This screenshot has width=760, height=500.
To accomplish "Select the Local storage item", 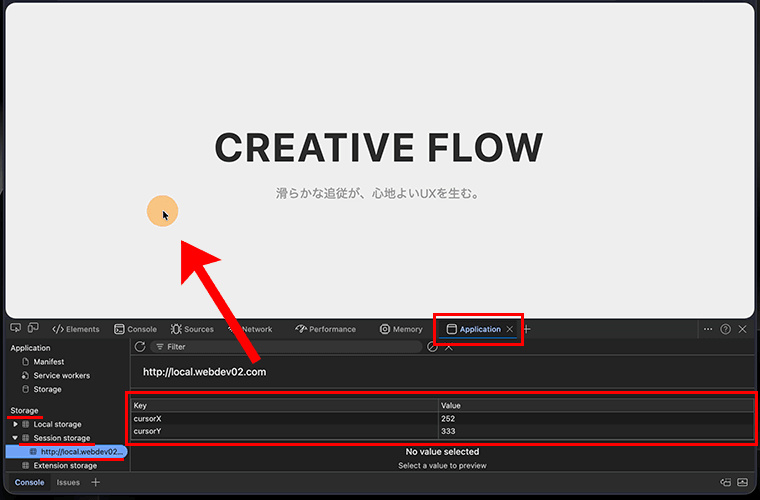I will tap(57, 424).
